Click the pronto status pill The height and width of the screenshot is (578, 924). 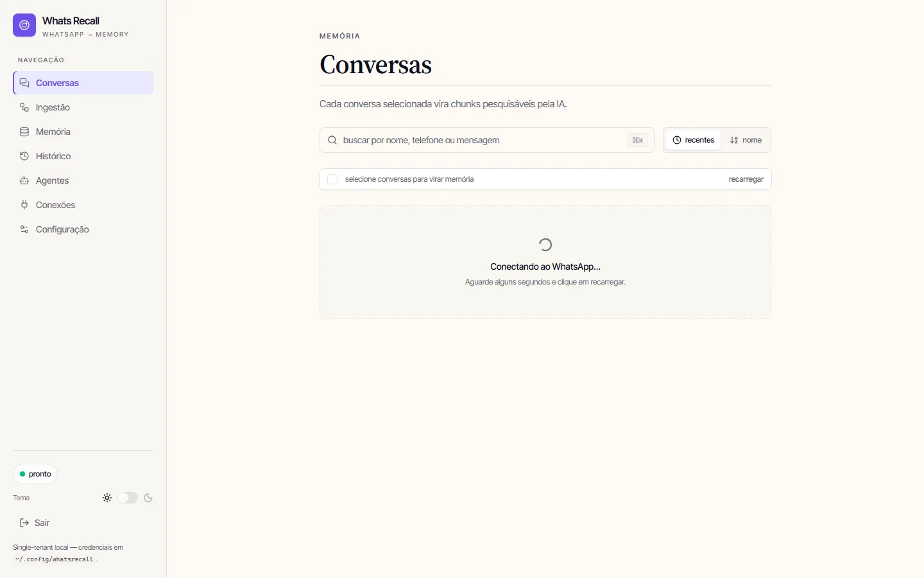coord(35,474)
